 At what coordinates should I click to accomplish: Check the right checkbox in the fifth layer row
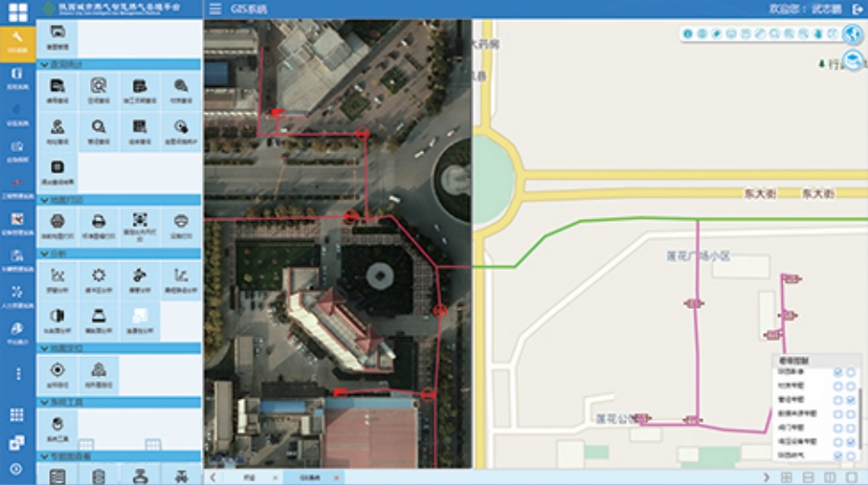pos(850,428)
